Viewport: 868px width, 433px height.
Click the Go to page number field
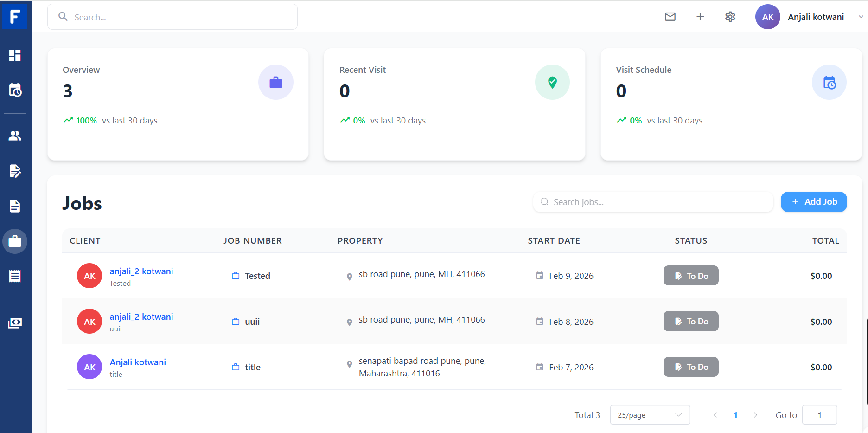pyautogui.click(x=819, y=415)
